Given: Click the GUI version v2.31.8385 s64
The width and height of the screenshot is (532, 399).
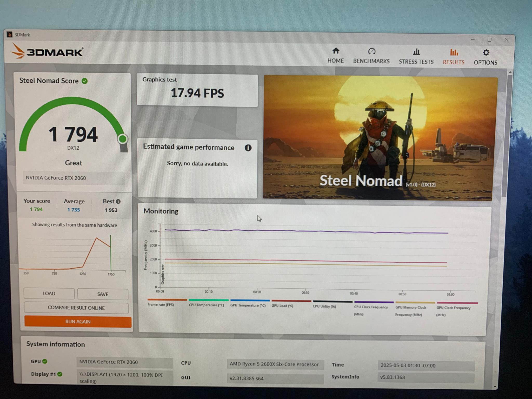Looking at the screenshot, I should (x=275, y=378).
